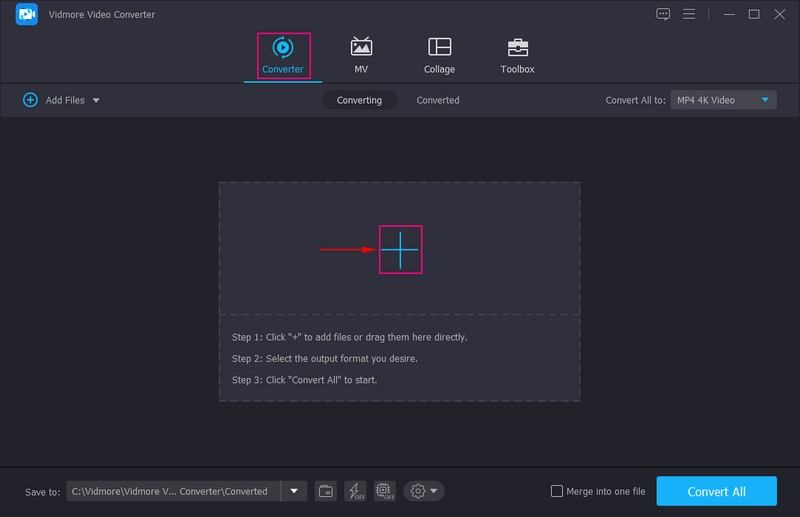Click the plus icon to add files
The height and width of the screenshot is (517, 800).
tap(400, 249)
